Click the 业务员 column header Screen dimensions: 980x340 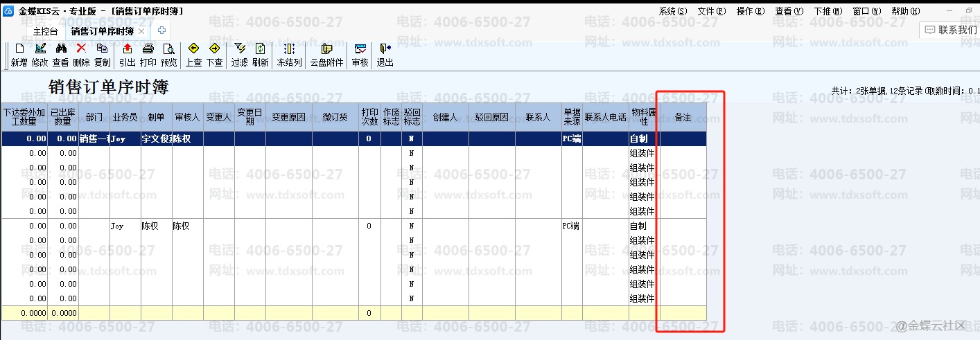pos(125,118)
